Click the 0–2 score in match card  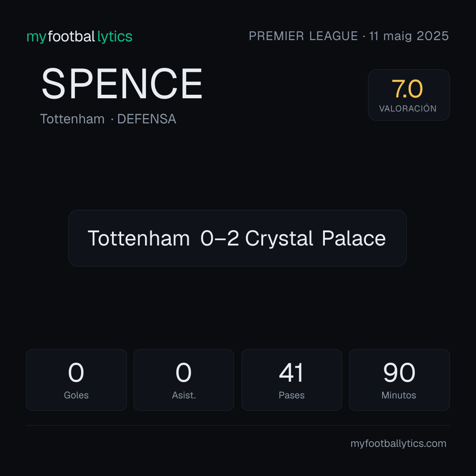pyautogui.click(x=219, y=238)
